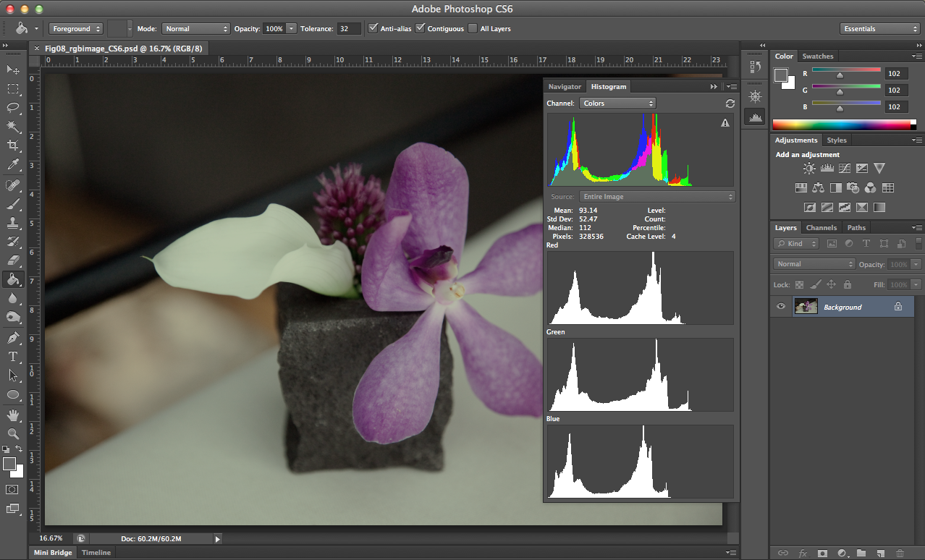Uncheck the Contiguous option
This screenshot has width=925, height=560.
420,29
